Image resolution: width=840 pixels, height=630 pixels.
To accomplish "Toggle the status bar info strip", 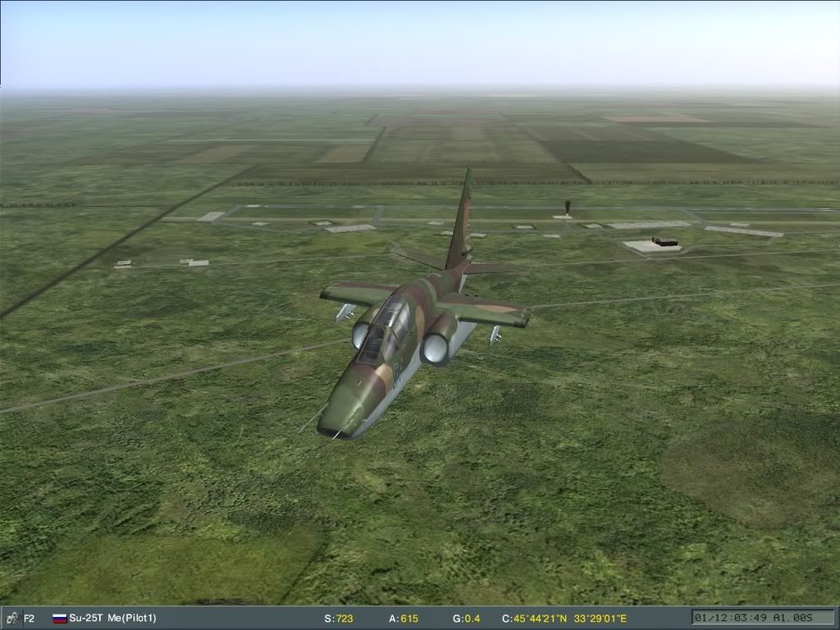I will tap(246, 620).
